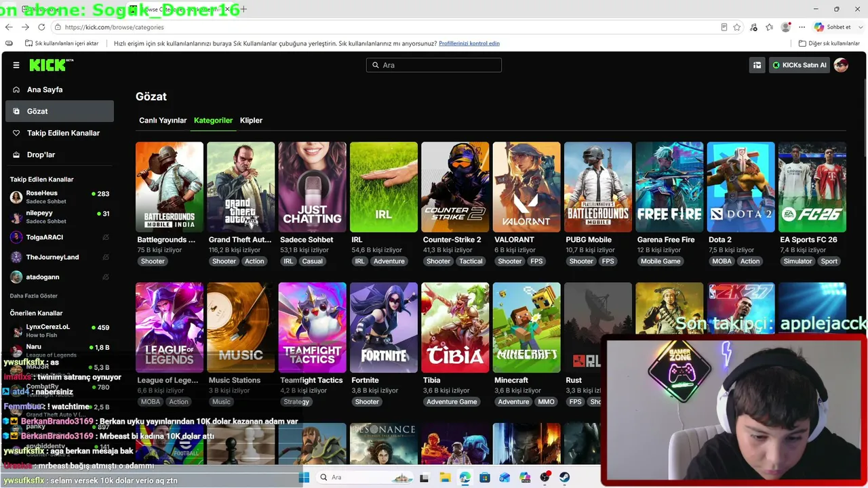
Task: Open Diğer sık kullanılanlar folder
Action: [x=829, y=43]
